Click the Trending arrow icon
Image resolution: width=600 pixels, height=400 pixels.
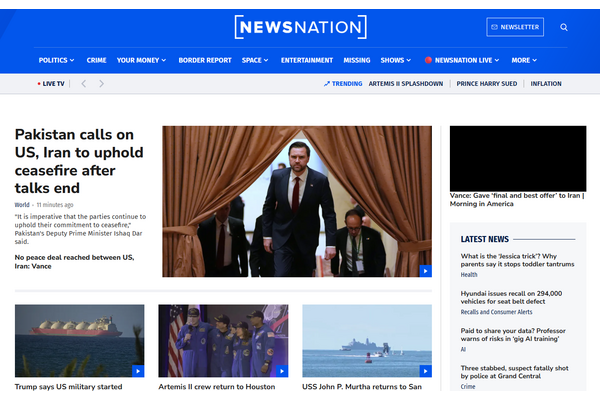(x=327, y=83)
